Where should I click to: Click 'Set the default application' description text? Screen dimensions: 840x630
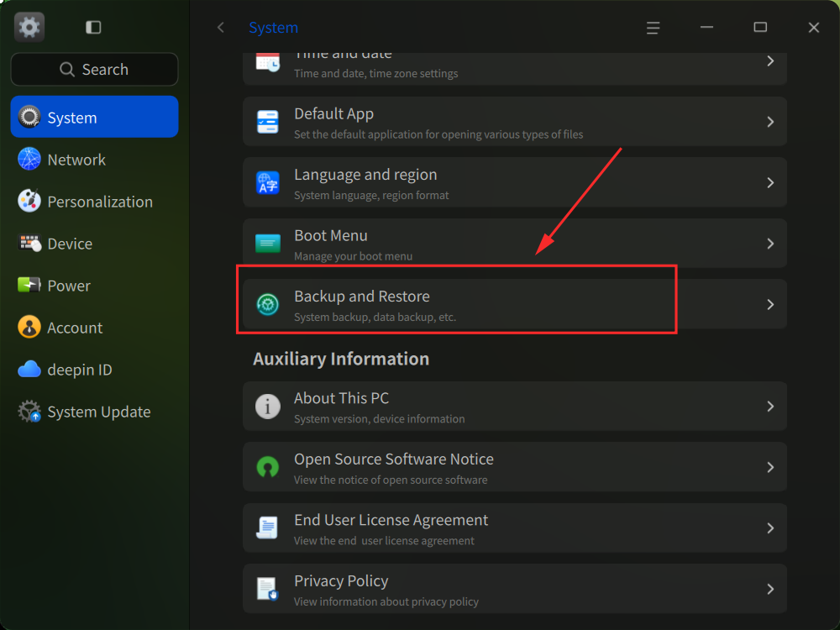click(438, 134)
